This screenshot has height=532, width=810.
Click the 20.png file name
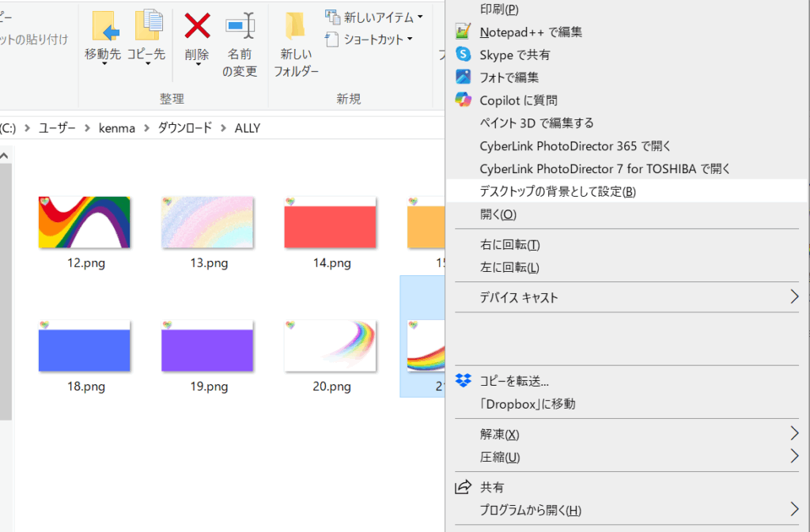pyautogui.click(x=331, y=387)
